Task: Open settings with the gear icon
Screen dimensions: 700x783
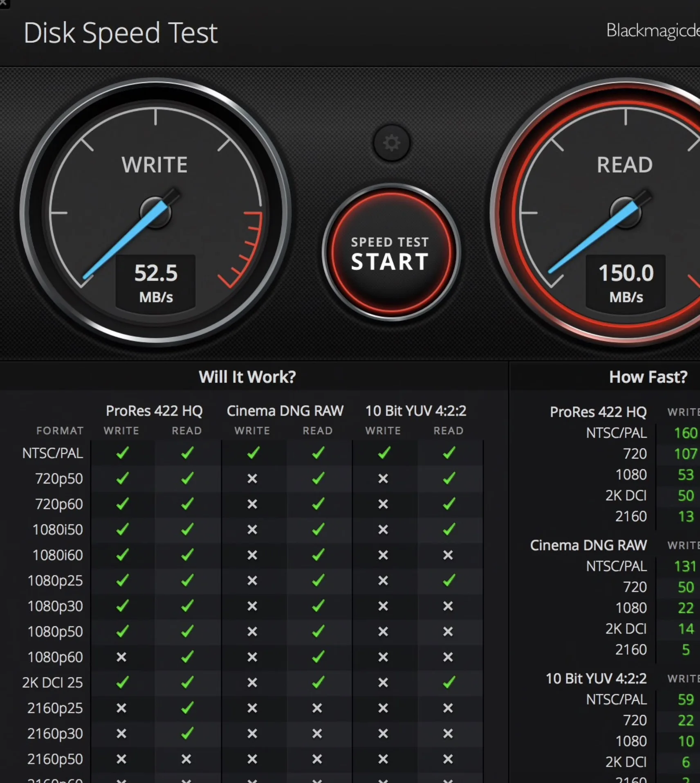Action: [391, 143]
